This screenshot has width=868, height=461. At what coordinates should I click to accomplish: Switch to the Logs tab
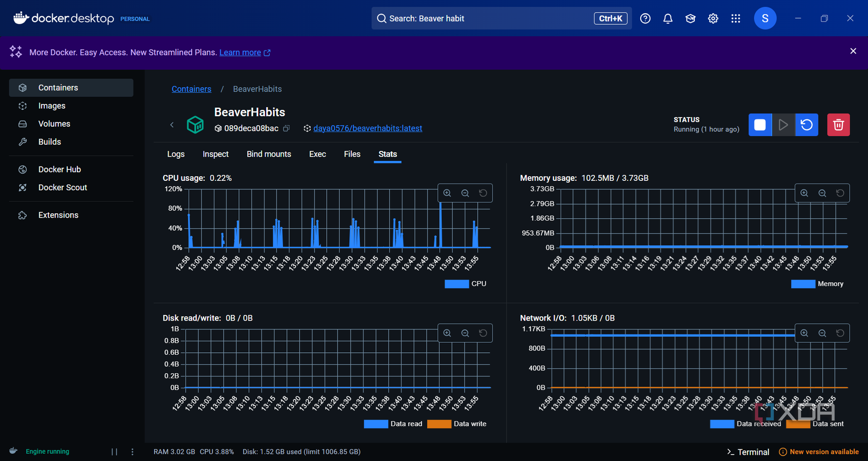click(x=176, y=154)
